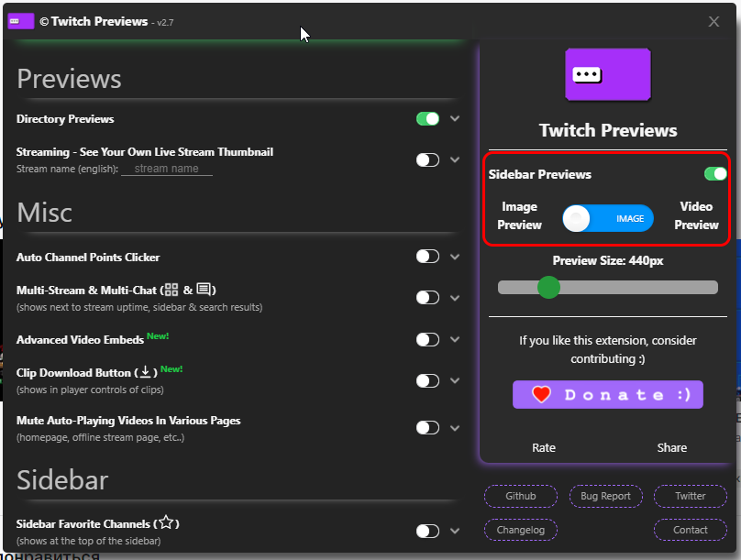Expand Clip Download Button chevron
The image size is (741, 560).
point(455,380)
